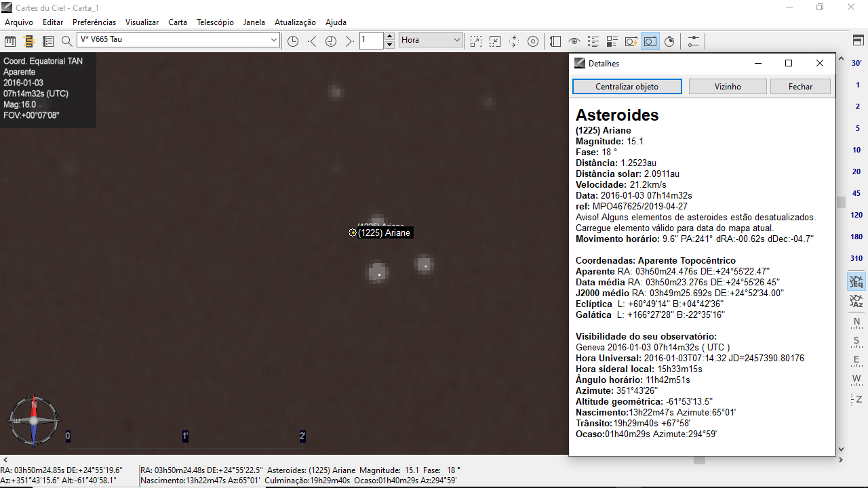Click the (1225) Ariane label on chart
Viewport: 868px width, 488px height.
click(384, 232)
